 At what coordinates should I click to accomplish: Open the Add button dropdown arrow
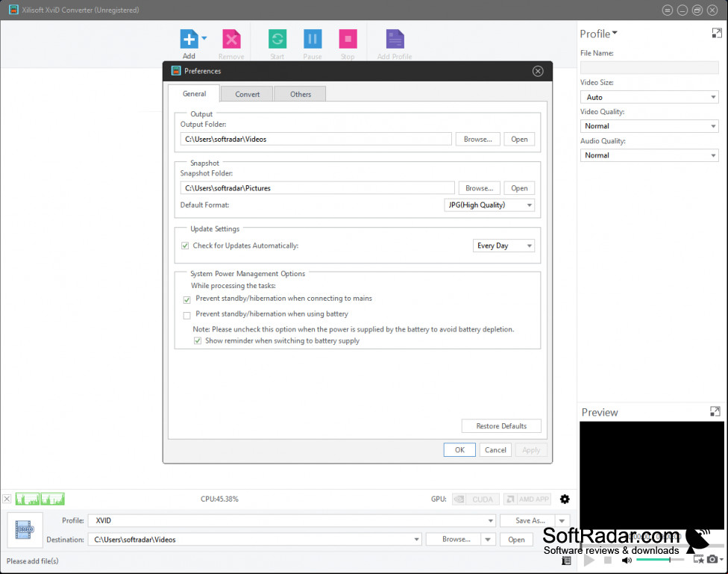[204, 38]
